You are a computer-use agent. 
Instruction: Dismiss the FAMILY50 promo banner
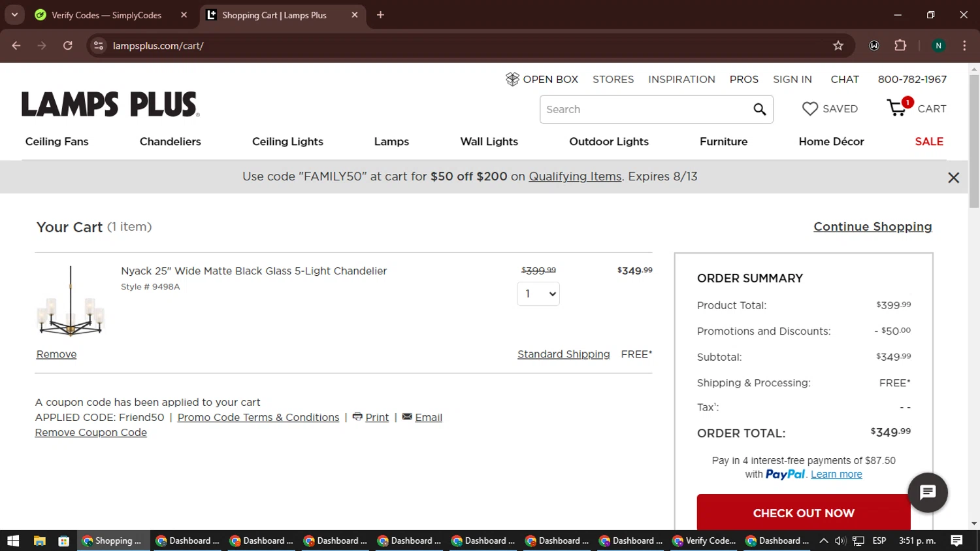(x=953, y=177)
